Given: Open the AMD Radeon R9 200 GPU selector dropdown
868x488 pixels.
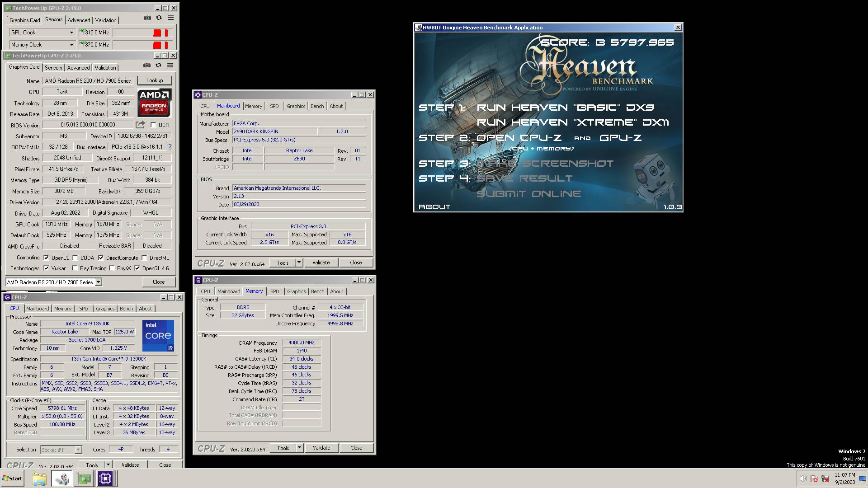Looking at the screenshot, I should 99,282.
